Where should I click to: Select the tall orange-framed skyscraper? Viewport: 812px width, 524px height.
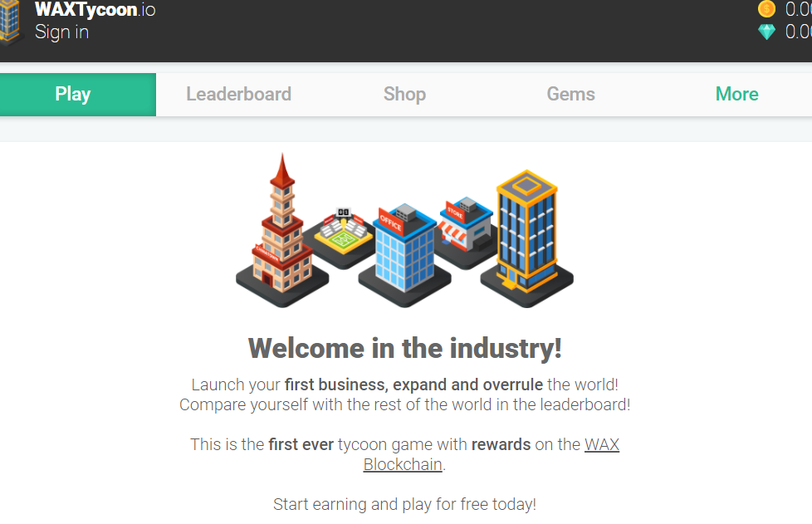tap(526, 238)
